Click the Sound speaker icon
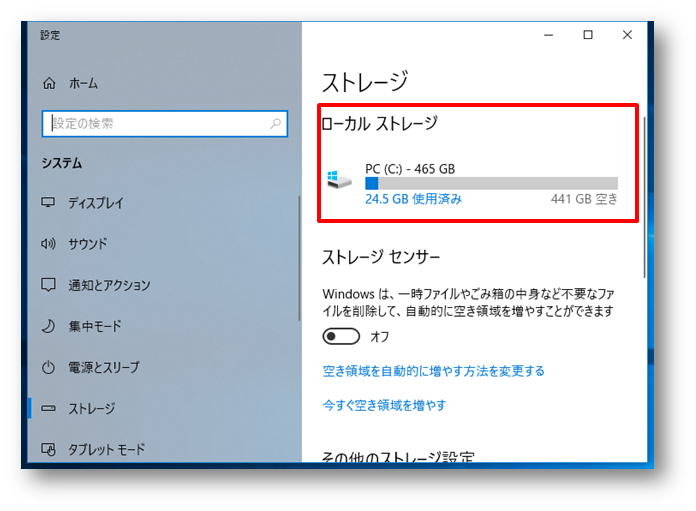The width and height of the screenshot is (696, 511). 48,244
